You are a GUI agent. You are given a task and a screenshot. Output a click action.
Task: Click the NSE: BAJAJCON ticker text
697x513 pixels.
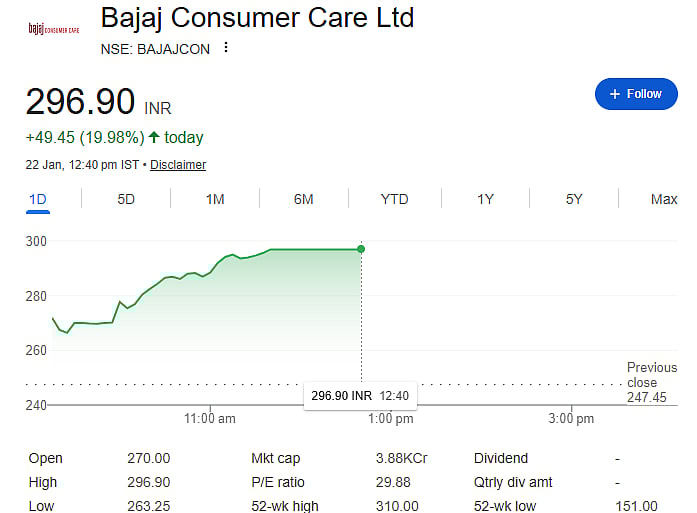pyautogui.click(x=156, y=48)
